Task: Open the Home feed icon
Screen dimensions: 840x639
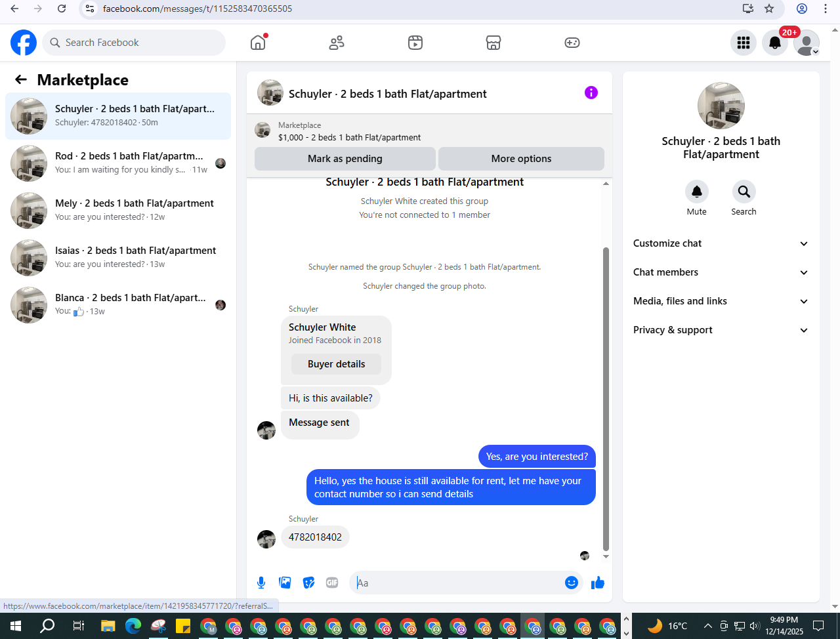Action: tap(258, 43)
